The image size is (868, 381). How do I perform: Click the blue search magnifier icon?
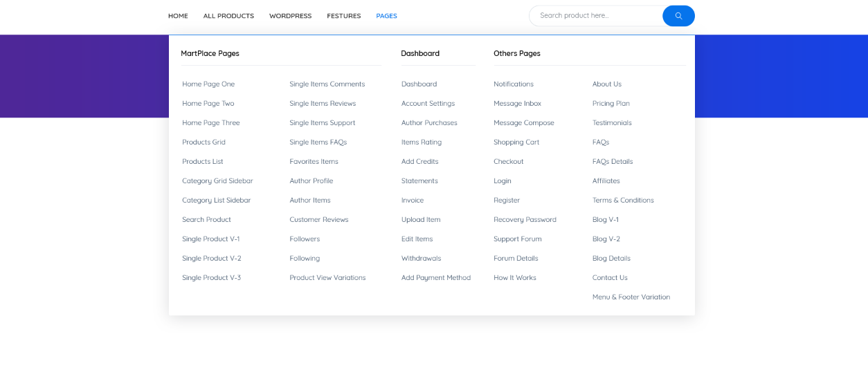pyautogui.click(x=678, y=16)
